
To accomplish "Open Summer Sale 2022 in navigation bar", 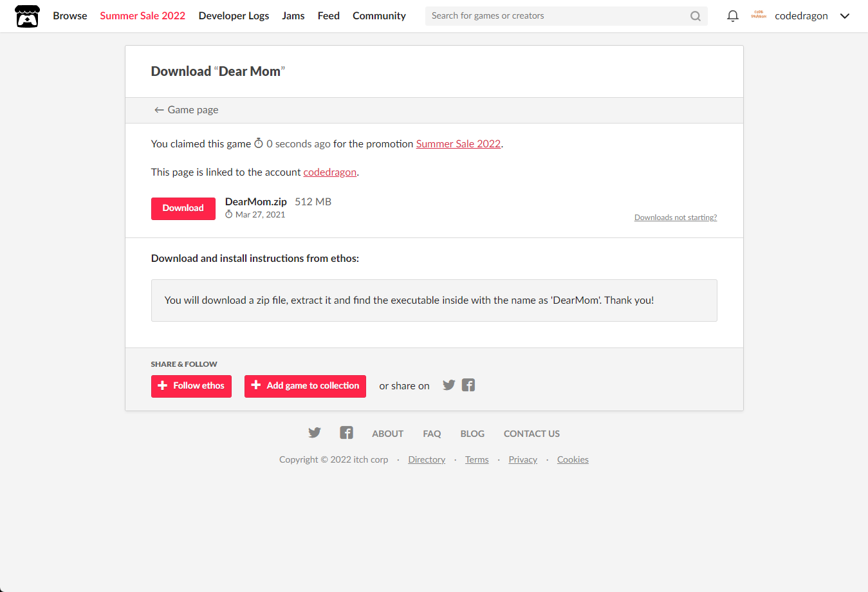I will (142, 15).
